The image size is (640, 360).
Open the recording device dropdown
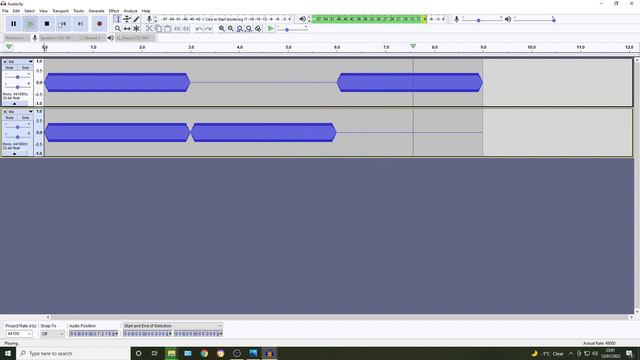[56, 38]
